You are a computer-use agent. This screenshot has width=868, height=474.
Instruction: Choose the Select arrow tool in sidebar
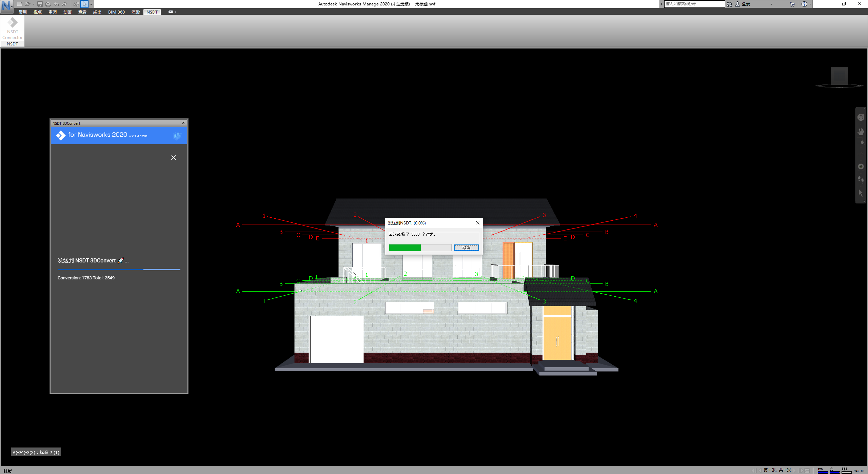pyautogui.click(x=861, y=193)
